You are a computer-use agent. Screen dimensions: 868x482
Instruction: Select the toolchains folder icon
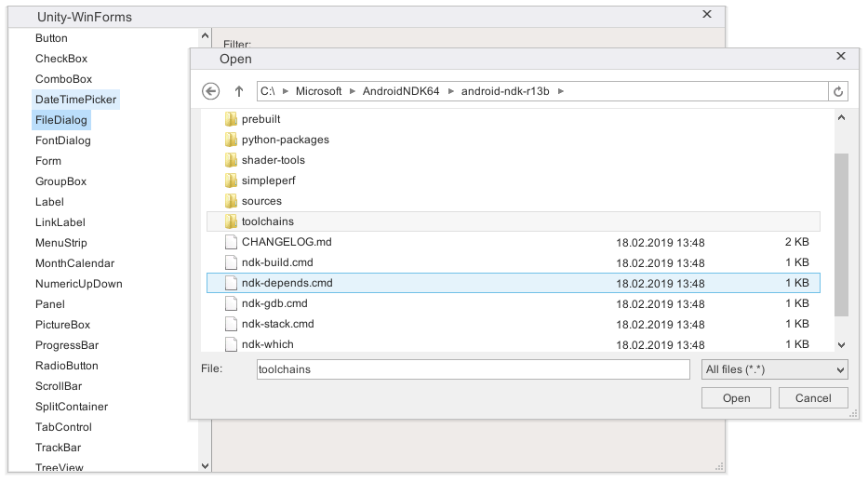pyautogui.click(x=231, y=221)
